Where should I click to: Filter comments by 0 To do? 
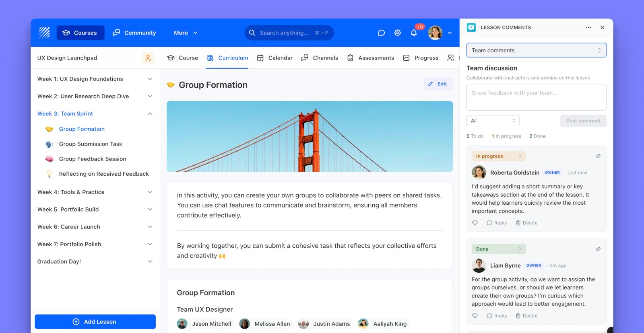tap(475, 136)
